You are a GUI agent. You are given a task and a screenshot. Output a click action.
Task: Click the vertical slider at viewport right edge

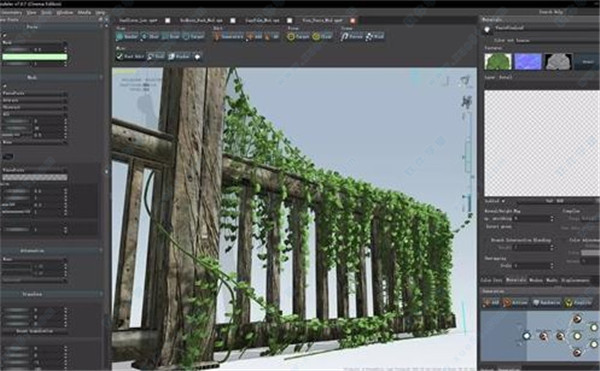point(468,157)
